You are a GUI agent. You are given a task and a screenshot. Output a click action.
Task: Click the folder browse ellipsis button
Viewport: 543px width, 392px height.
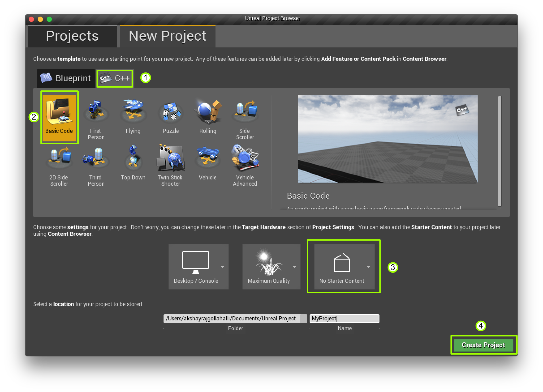(x=303, y=319)
